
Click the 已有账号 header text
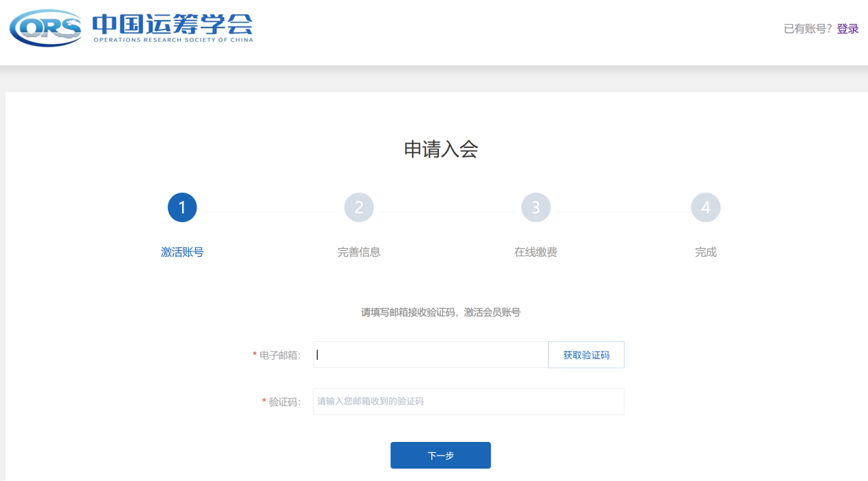[808, 29]
